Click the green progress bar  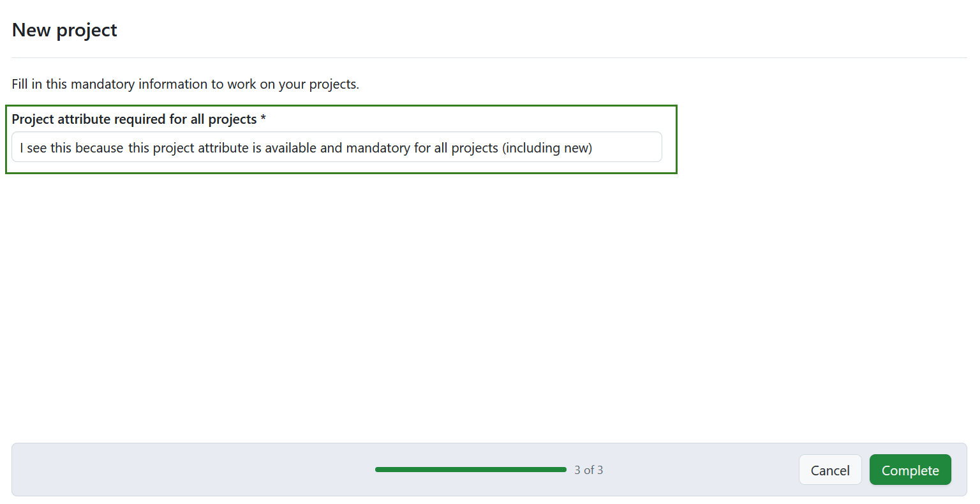pyautogui.click(x=470, y=469)
